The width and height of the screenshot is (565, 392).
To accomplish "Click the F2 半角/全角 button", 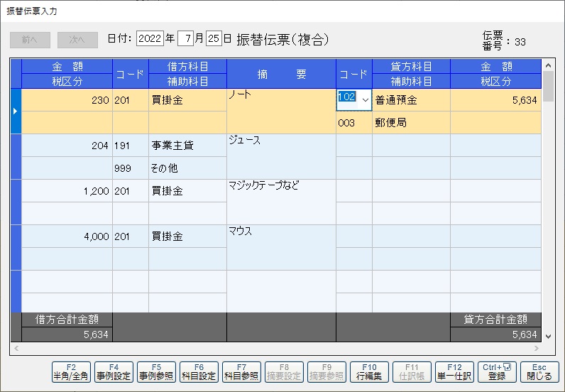I will (x=71, y=372).
